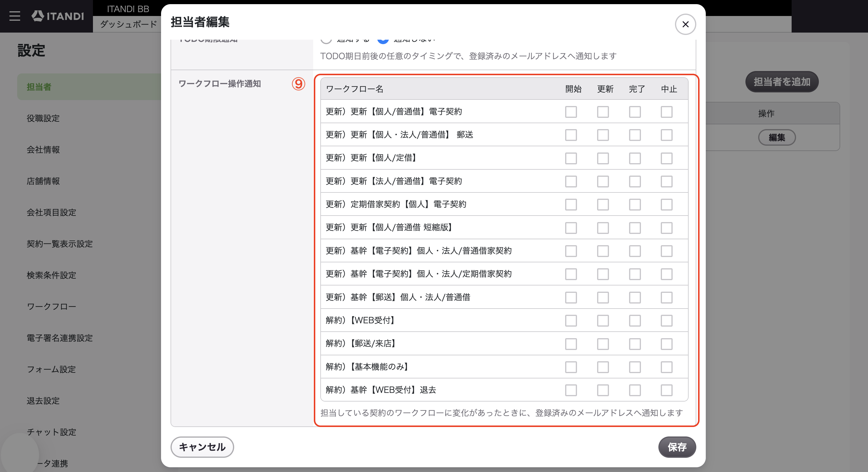
Task: Check 完了 for 更新【個人/普通借】電子契約
Action: pos(635,112)
